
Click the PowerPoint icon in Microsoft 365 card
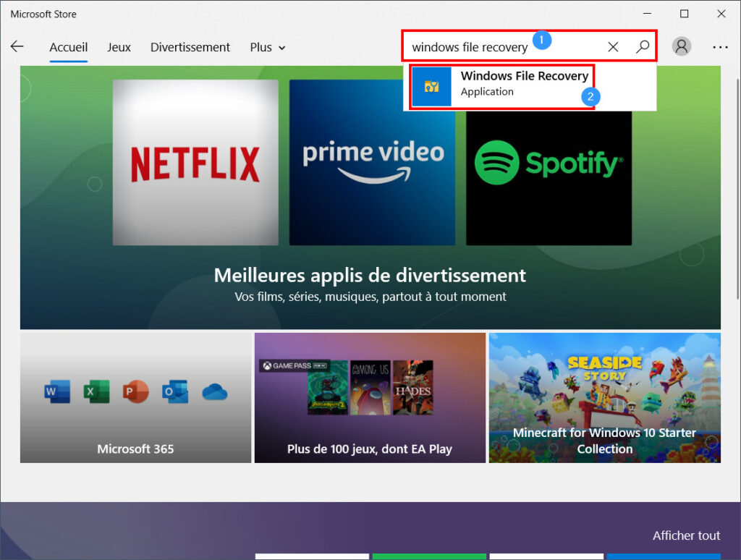[x=135, y=391]
